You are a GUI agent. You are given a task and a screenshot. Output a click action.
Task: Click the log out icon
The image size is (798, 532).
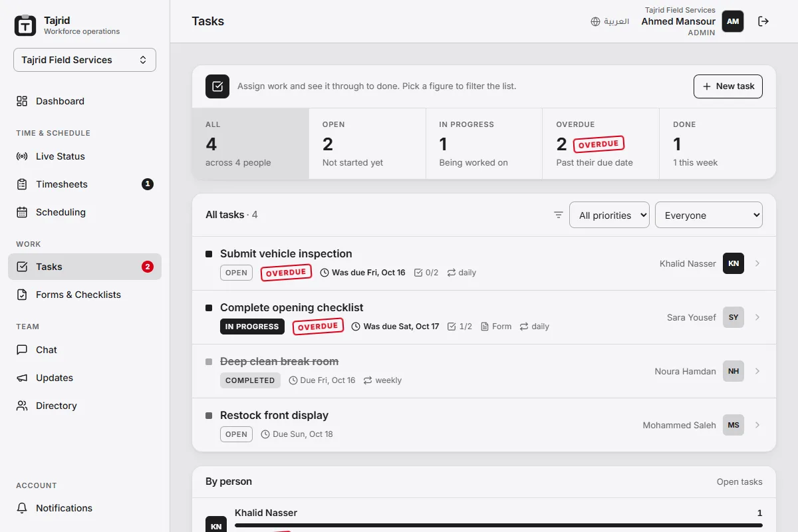763,21
